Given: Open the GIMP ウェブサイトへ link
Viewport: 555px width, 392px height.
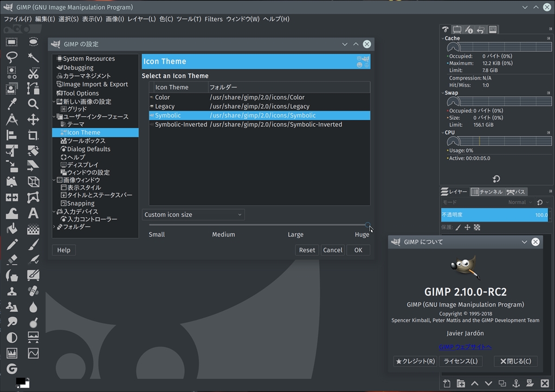Looking at the screenshot, I should point(465,347).
